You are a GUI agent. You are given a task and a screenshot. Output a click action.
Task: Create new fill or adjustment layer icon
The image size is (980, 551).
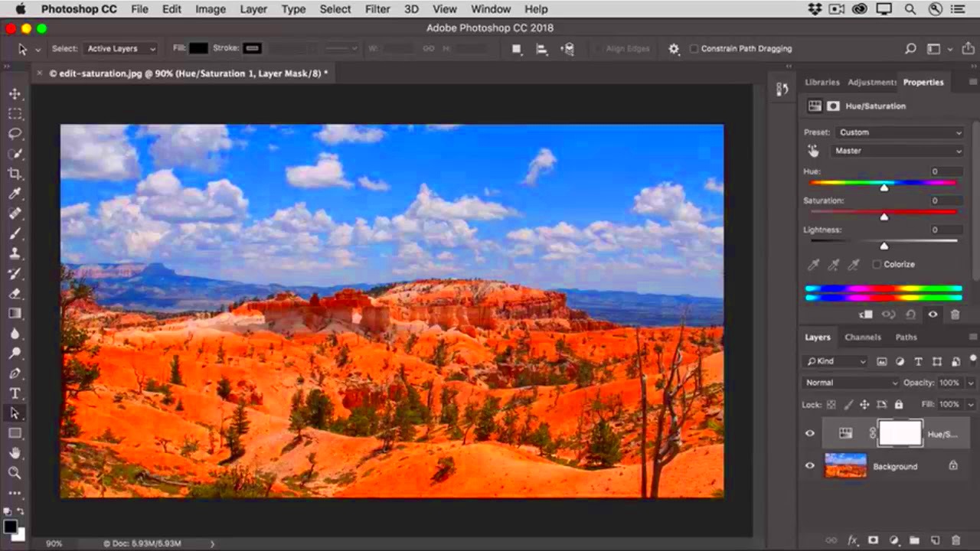tap(893, 541)
